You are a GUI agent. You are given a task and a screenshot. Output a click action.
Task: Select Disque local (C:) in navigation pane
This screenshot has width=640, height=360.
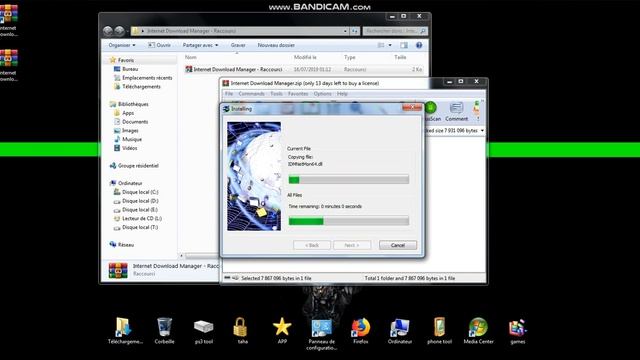pyautogui.click(x=140, y=192)
